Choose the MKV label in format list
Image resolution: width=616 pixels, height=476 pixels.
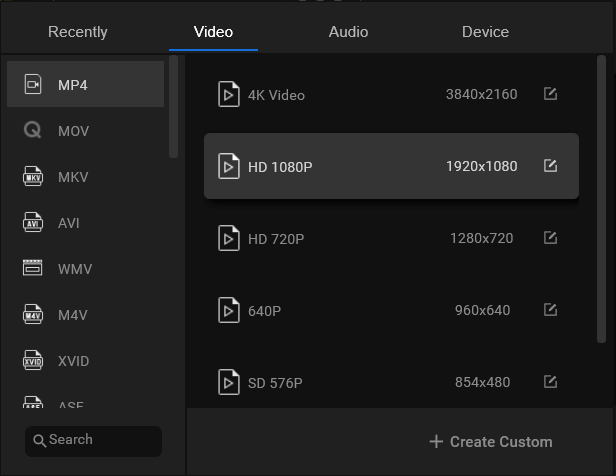[73, 177]
